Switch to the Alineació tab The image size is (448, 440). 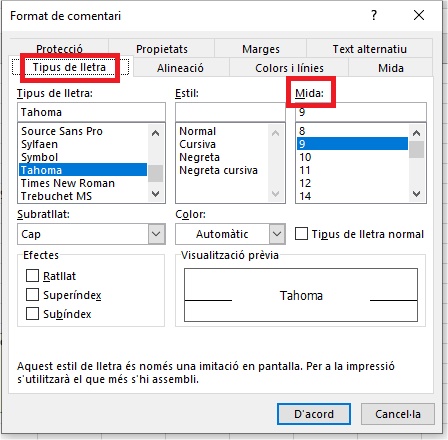click(x=180, y=68)
